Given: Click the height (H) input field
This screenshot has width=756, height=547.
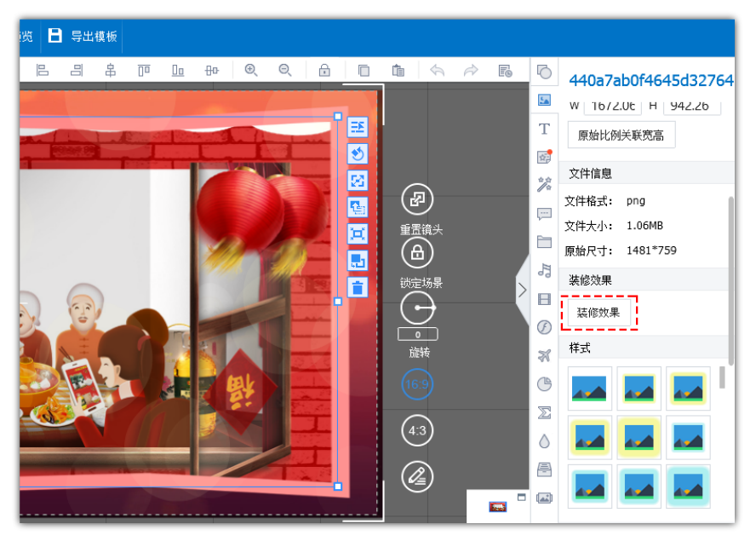Looking at the screenshot, I should [x=692, y=107].
